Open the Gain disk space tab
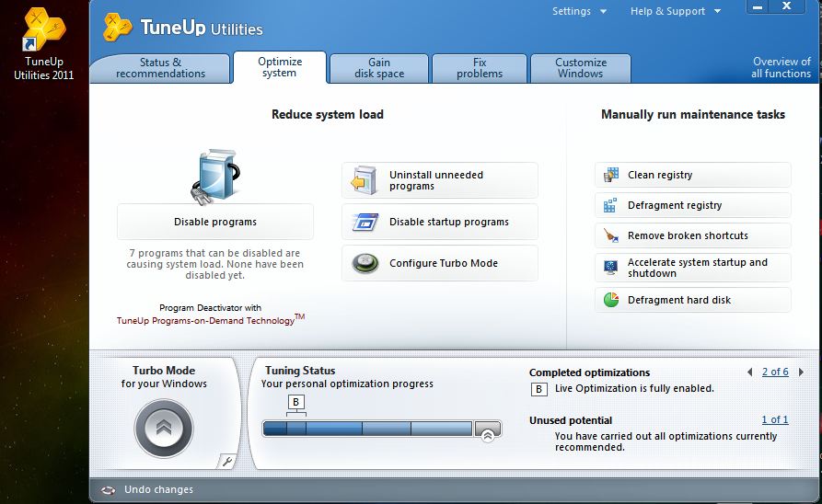The width and height of the screenshot is (822, 504). tap(379, 68)
